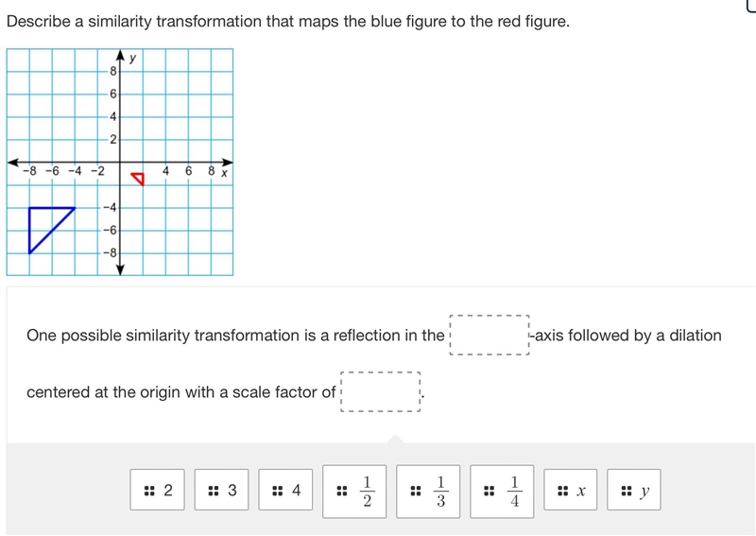Click the small red triangle on the graph
This screenshot has width=756, height=536.
tap(139, 177)
